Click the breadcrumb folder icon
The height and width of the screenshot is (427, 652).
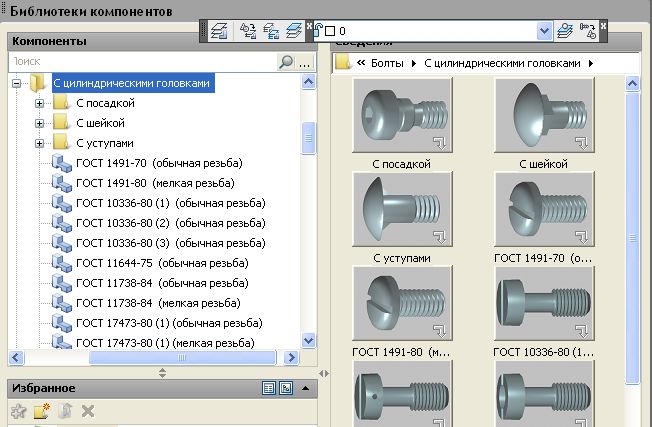click(x=343, y=62)
